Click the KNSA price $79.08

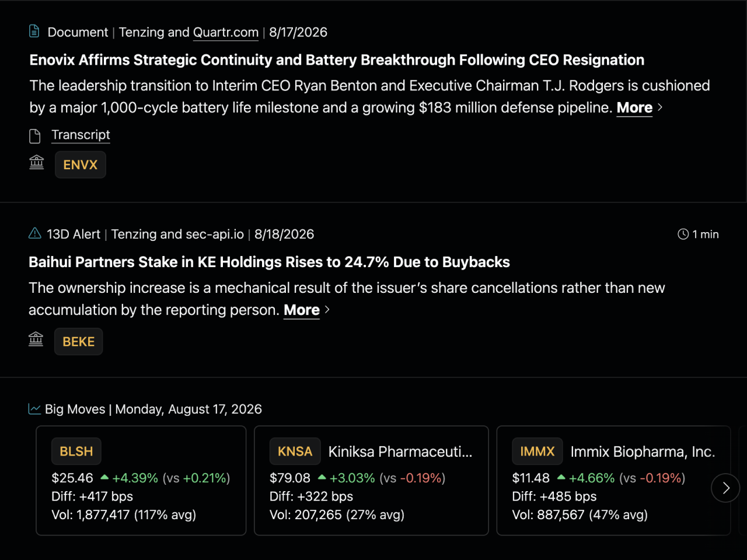[290, 478]
